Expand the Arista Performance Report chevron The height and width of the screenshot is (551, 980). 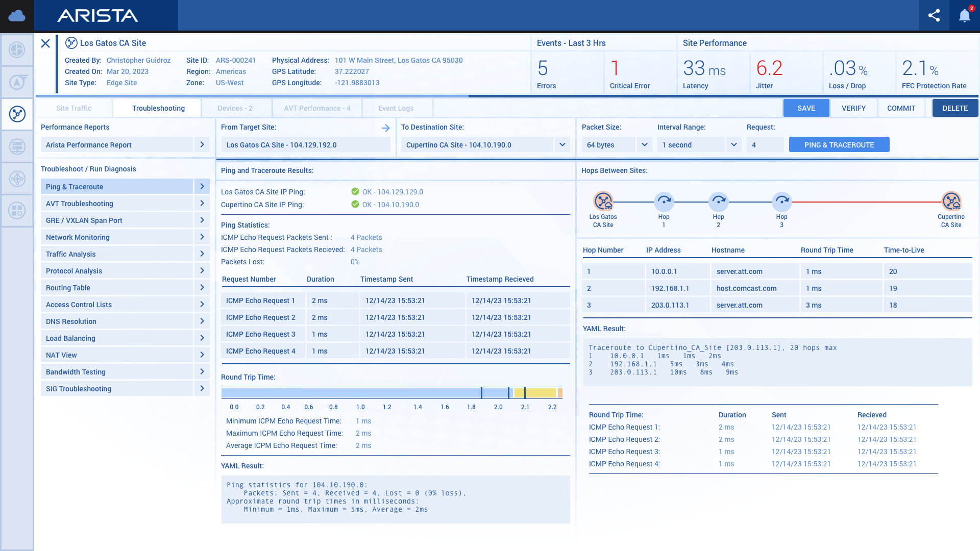[202, 145]
